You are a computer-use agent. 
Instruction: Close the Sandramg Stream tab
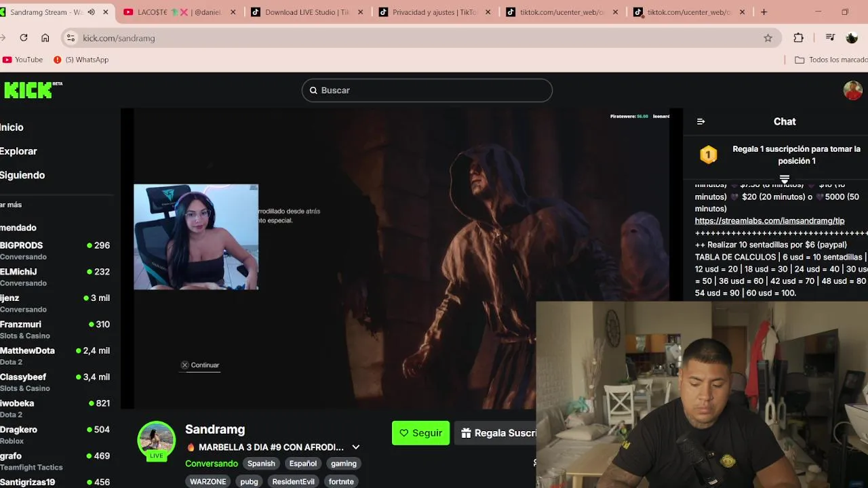pyautogui.click(x=105, y=12)
